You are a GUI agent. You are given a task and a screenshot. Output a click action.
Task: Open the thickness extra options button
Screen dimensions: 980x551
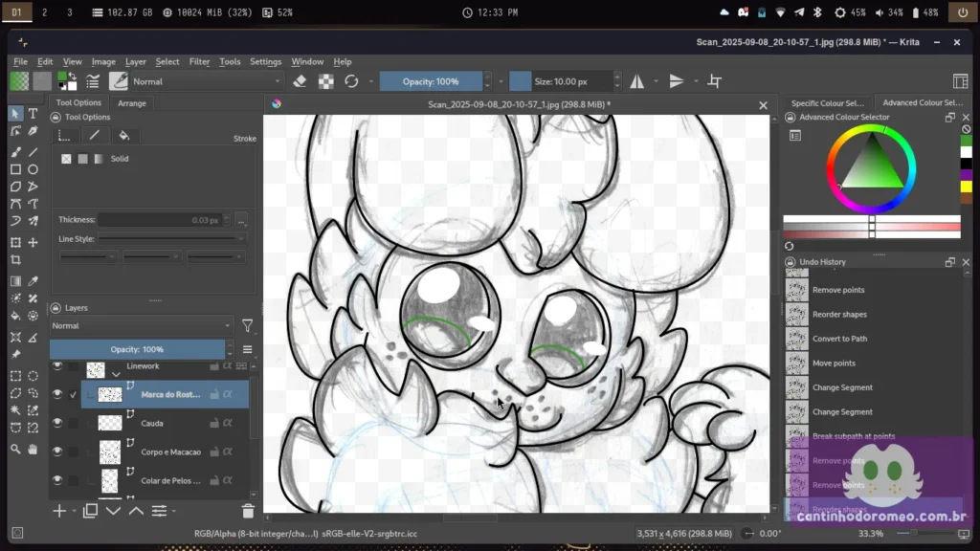241,220
